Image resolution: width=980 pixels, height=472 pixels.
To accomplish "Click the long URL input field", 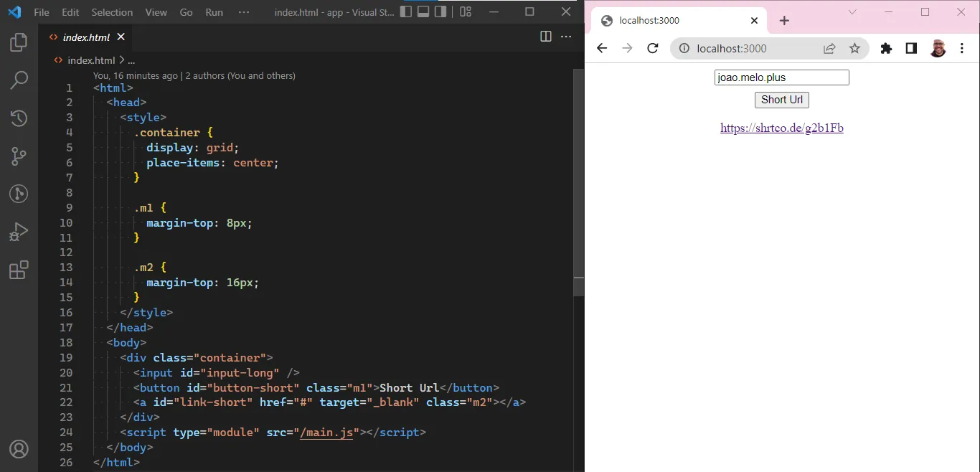I will 781,77.
